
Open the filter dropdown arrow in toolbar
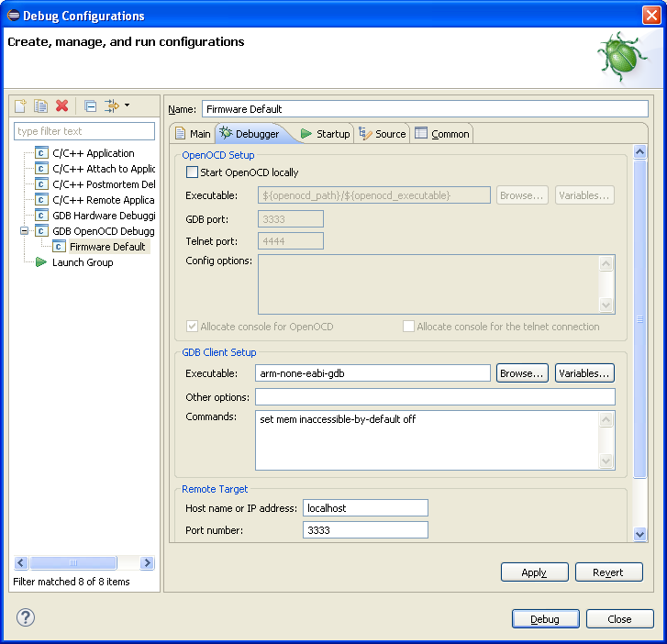point(127,105)
